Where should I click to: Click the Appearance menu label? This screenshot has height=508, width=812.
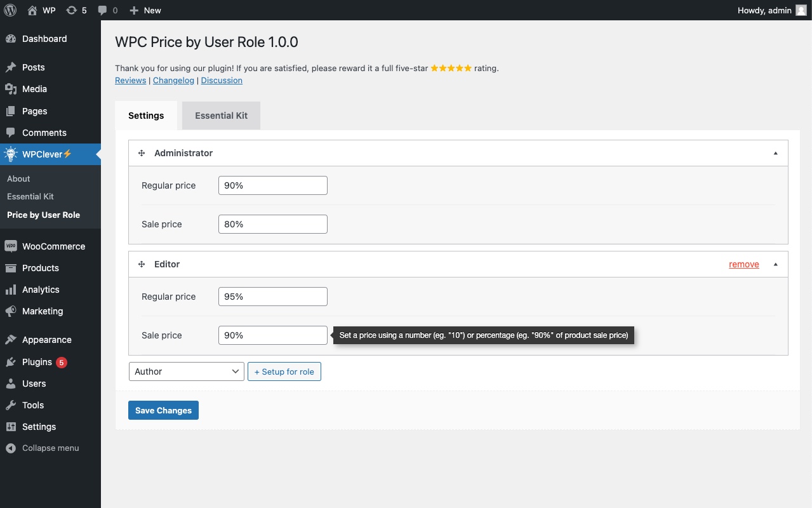click(x=47, y=340)
